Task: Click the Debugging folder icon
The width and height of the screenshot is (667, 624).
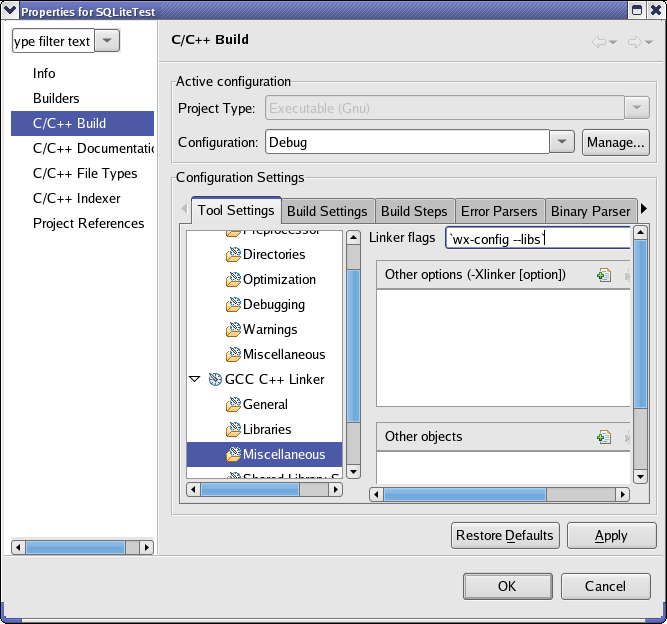Action: [233, 305]
